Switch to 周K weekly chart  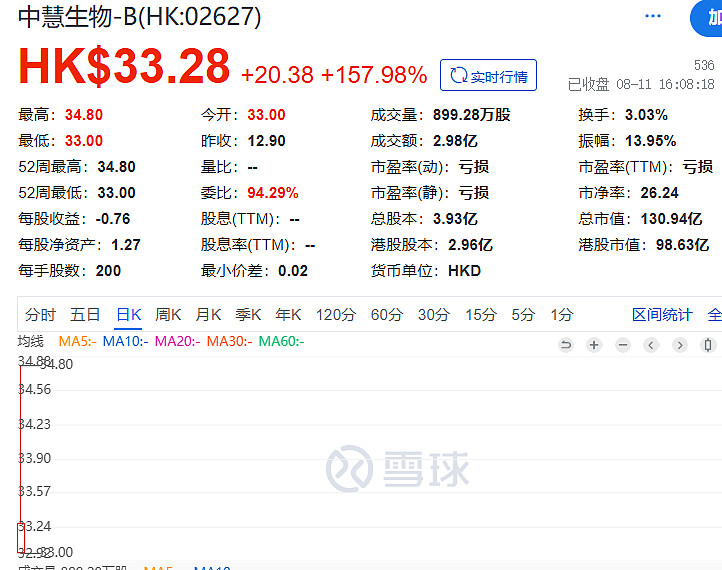pos(168,315)
